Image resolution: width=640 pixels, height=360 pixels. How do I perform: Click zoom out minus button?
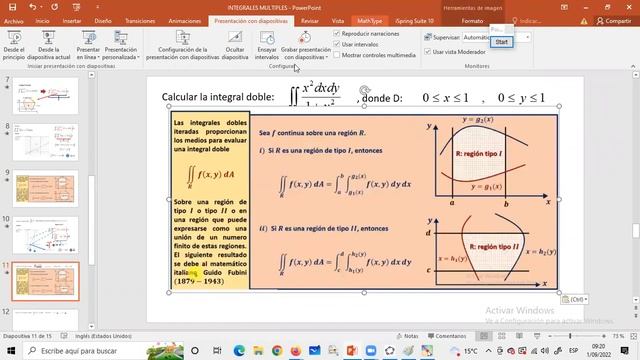[x=550, y=336]
